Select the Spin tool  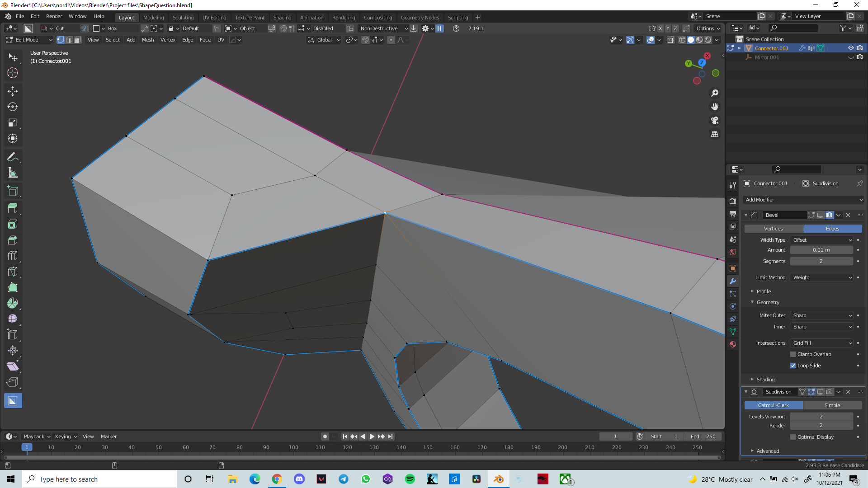13,303
